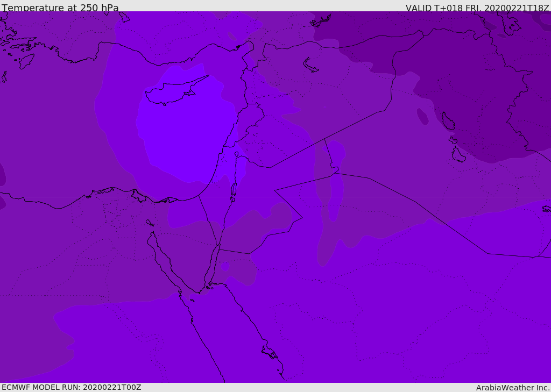Click the Red Sea islands near the Saudi coast
This screenshot has width=551, height=392.
click(270, 352)
